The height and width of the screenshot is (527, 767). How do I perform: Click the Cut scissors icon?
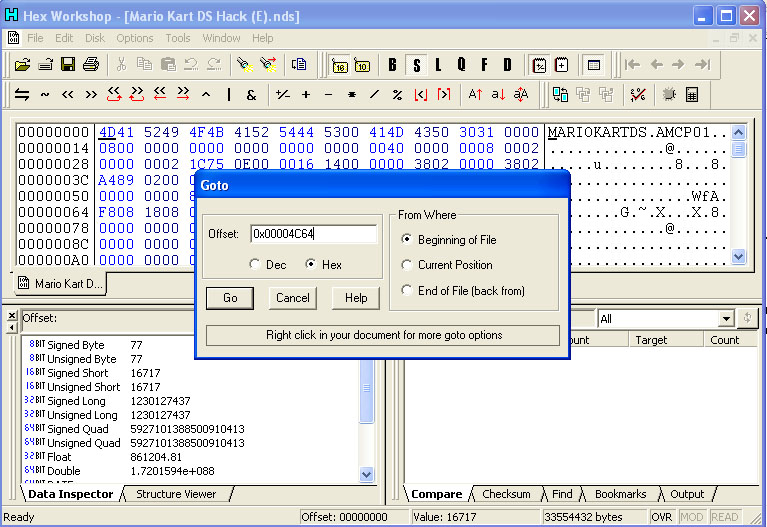121,65
